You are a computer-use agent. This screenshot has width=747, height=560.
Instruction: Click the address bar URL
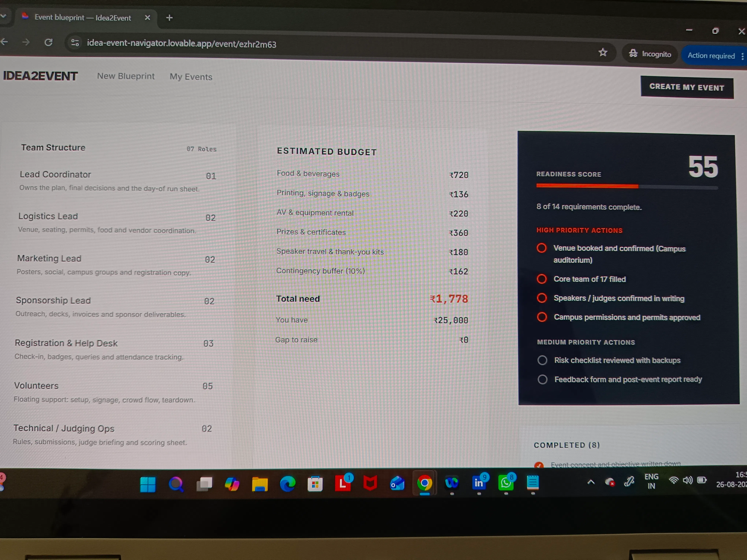coord(182,44)
